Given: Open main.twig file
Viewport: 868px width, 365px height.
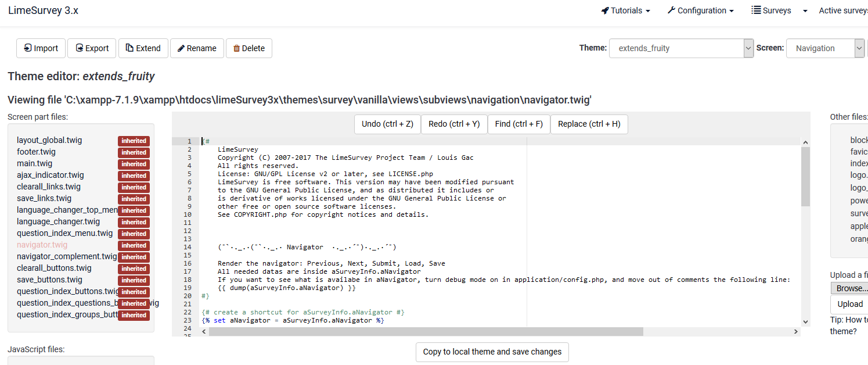Looking at the screenshot, I should pos(34,163).
